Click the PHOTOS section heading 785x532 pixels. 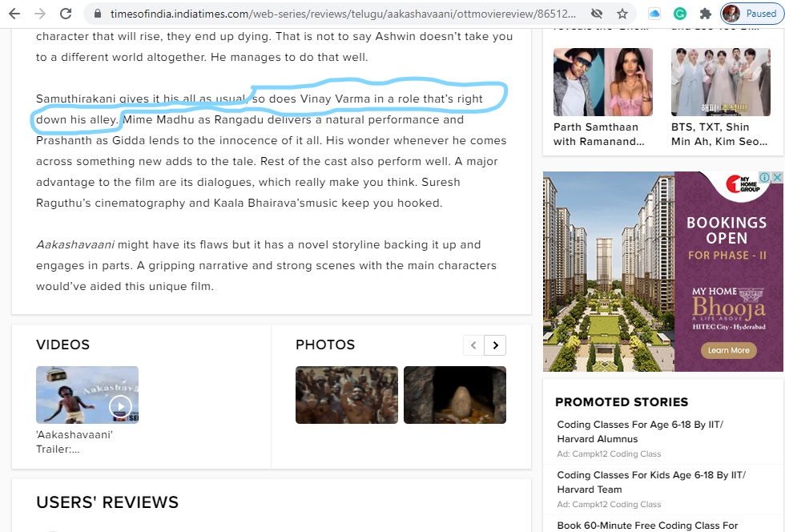[325, 345]
